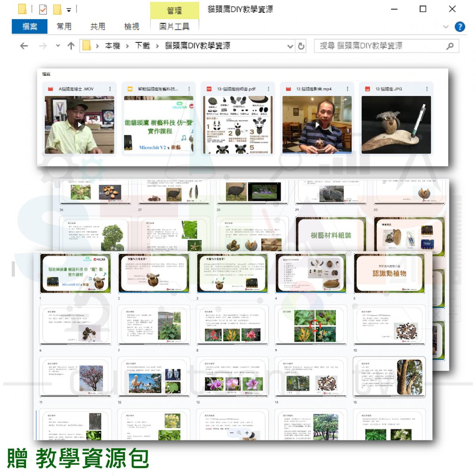The height and width of the screenshot is (476, 476).
Task: Click the image icon beside 13 貓頭鷹.JPG
Action: [368, 89]
